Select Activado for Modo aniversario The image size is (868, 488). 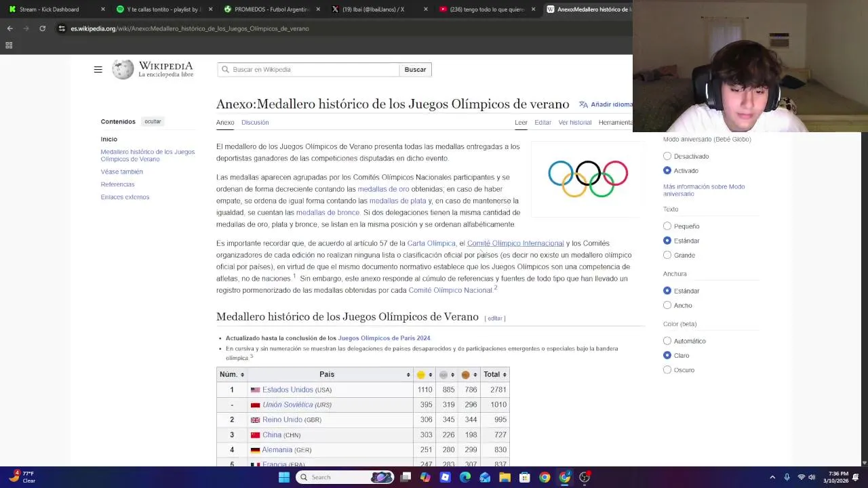tap(667, 171)
